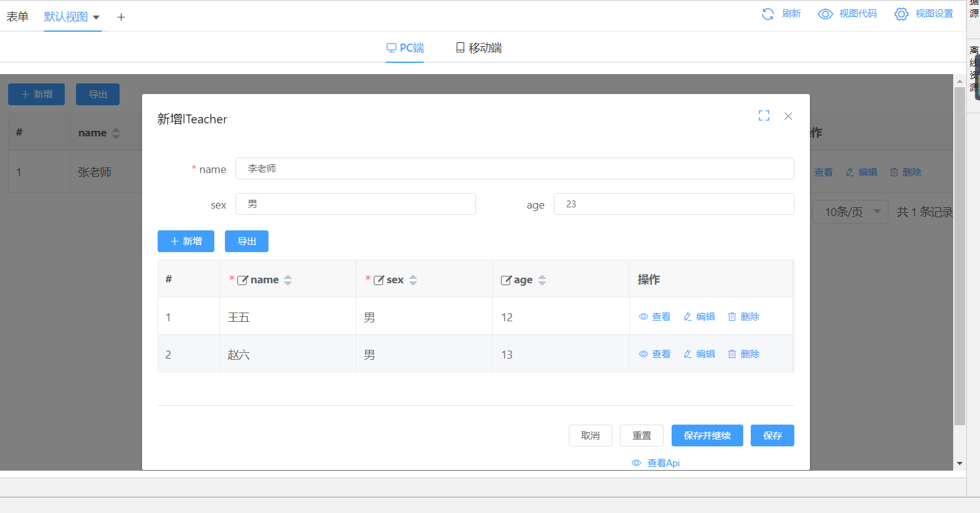Click delete trash icon for 王五 row
The image size is (980, 513).
(x=732, y=317)
